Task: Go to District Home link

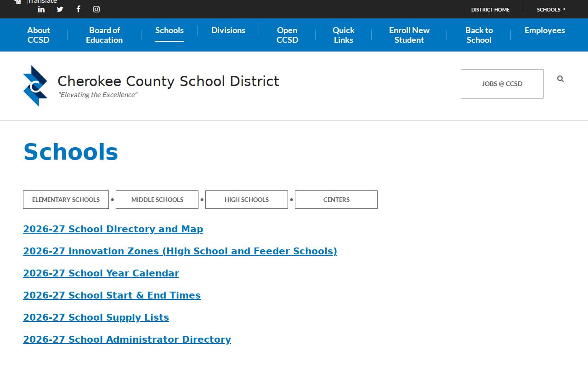Action: [490, 9]
